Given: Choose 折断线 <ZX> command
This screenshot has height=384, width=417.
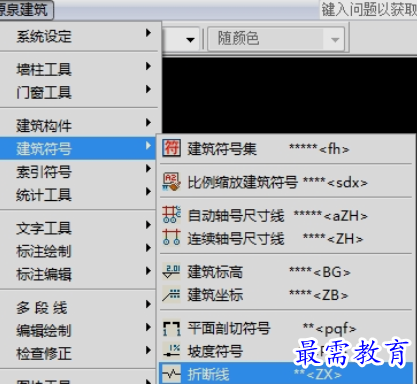Looking at the screenshot, I should (x=286, y=374).
